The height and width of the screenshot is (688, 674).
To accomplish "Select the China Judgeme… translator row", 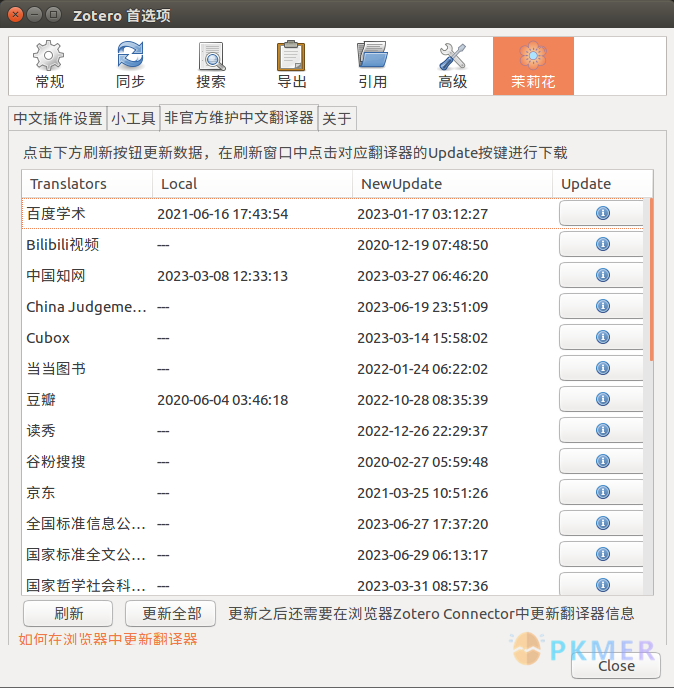I will click(x=333, y=307).
